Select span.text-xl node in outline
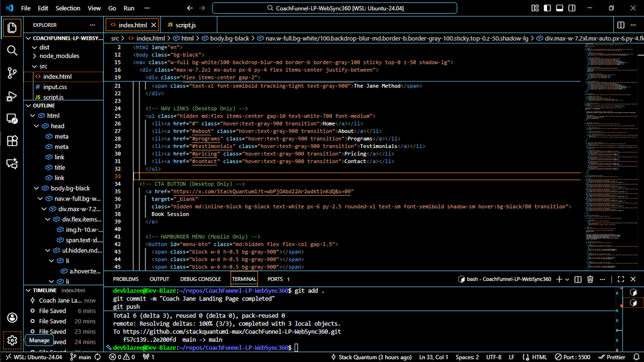 pos(63,240)
